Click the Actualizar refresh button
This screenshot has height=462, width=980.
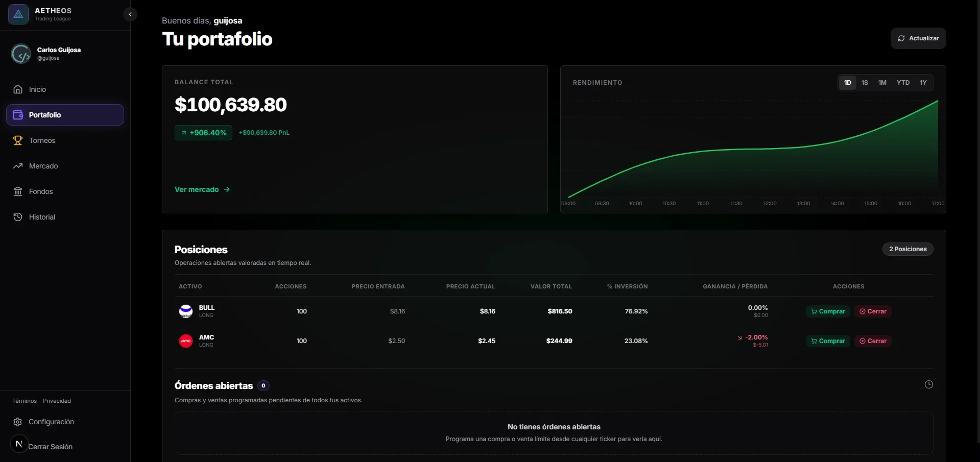click(918, 38)
